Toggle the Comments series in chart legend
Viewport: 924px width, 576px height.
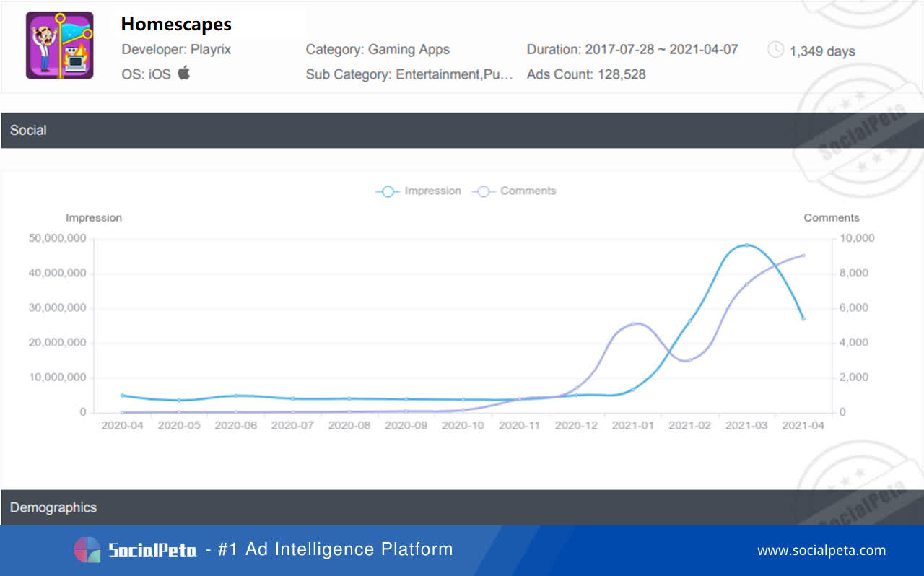click(514, 191)
